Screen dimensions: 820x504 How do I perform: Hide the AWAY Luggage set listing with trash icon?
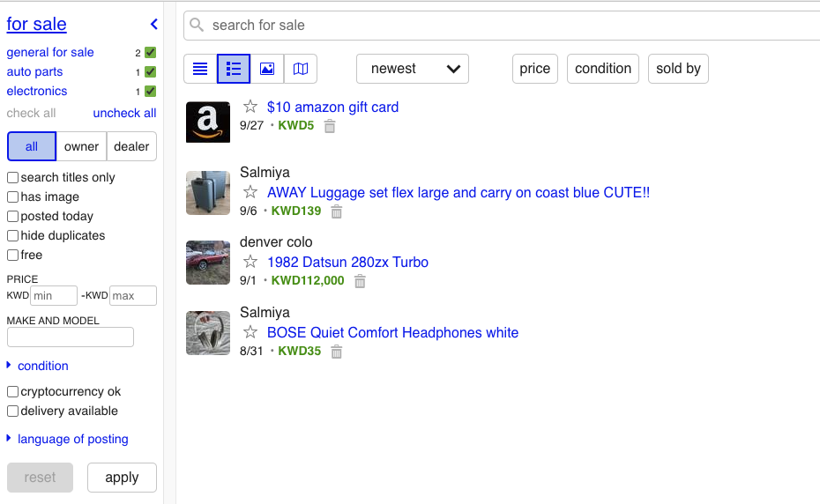(x=336, y=211)
